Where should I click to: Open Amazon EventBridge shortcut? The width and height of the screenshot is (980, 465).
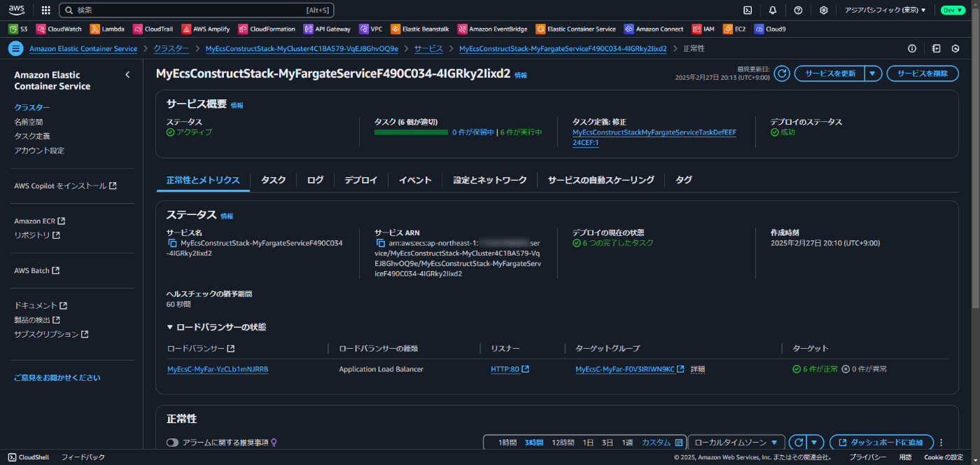point(493,29)
